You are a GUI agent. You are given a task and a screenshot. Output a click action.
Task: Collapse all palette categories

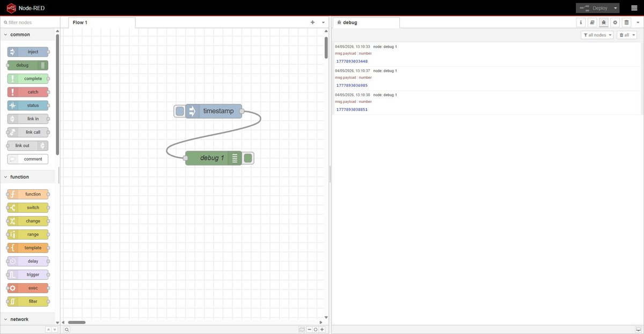click(48, 330)
